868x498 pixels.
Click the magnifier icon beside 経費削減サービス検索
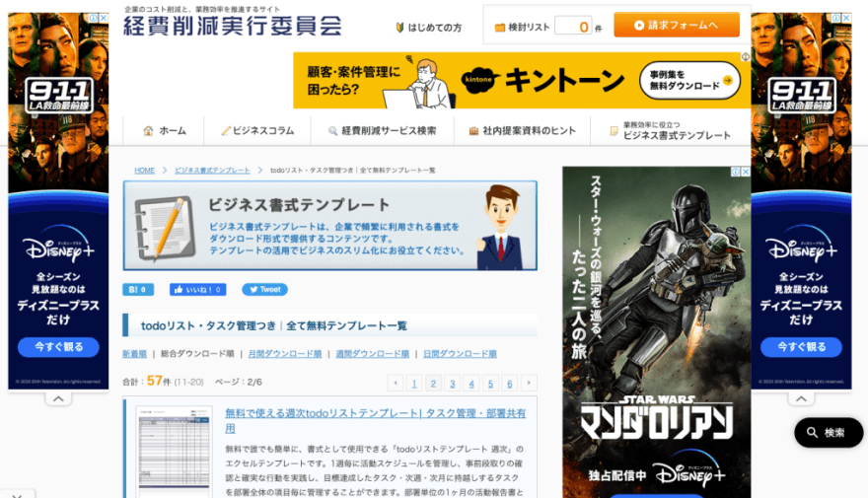click(332, 130)
